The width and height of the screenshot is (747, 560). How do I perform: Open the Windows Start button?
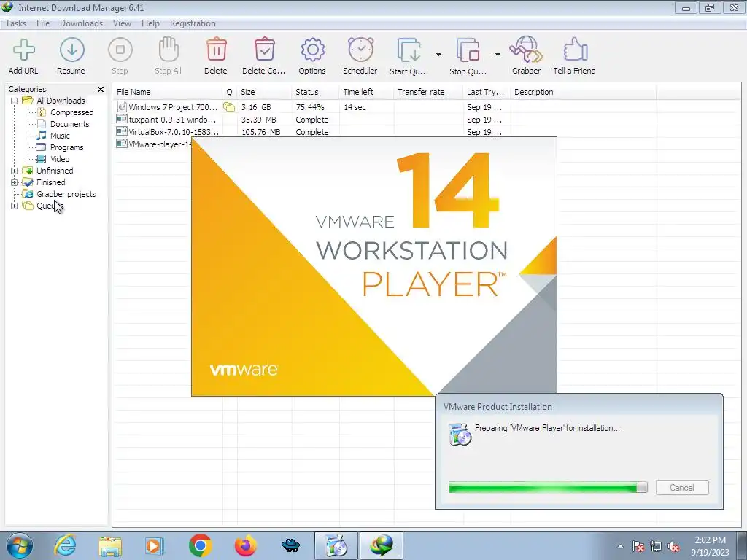click(x=19, y=545)
